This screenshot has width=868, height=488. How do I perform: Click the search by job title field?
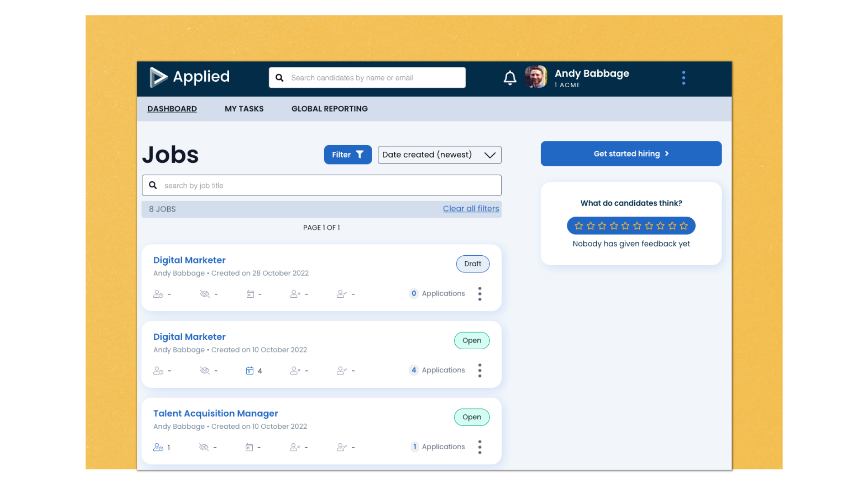pos(321,185)
